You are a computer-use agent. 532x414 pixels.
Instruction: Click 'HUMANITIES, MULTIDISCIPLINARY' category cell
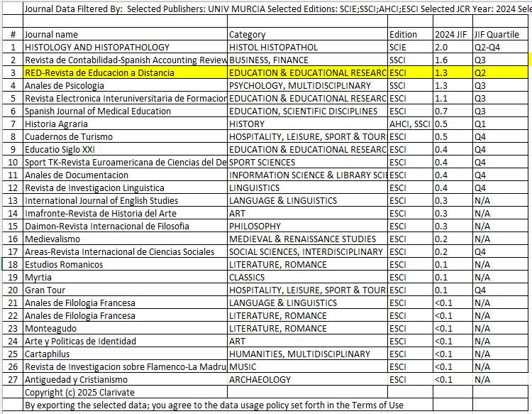click(307, 354)
